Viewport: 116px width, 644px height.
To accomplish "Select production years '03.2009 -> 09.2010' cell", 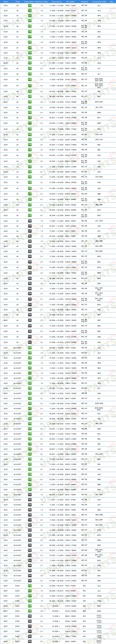I will [56, 586].
